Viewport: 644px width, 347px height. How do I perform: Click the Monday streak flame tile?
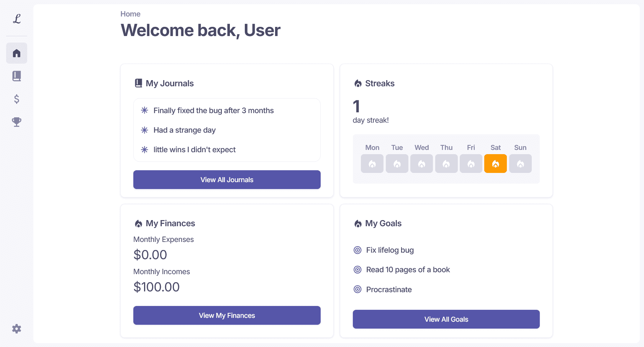pos(372,164)
